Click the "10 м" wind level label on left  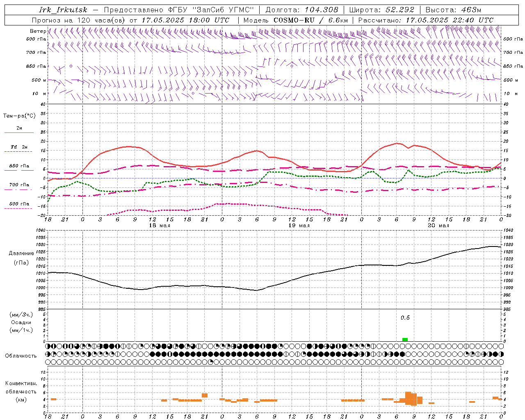[x=39, y=94]
